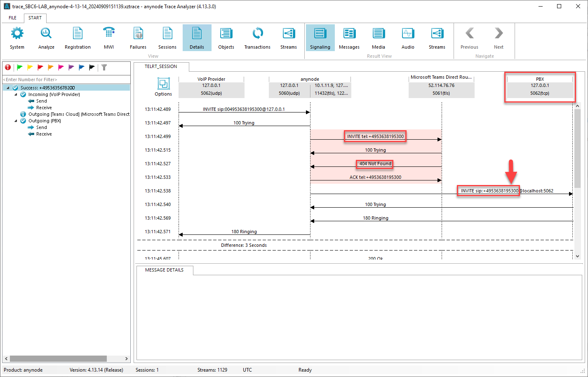The width and height of the screenshot is (588, 377).
Task: Open the START ribbon tab
Action: tap(35, 18)
